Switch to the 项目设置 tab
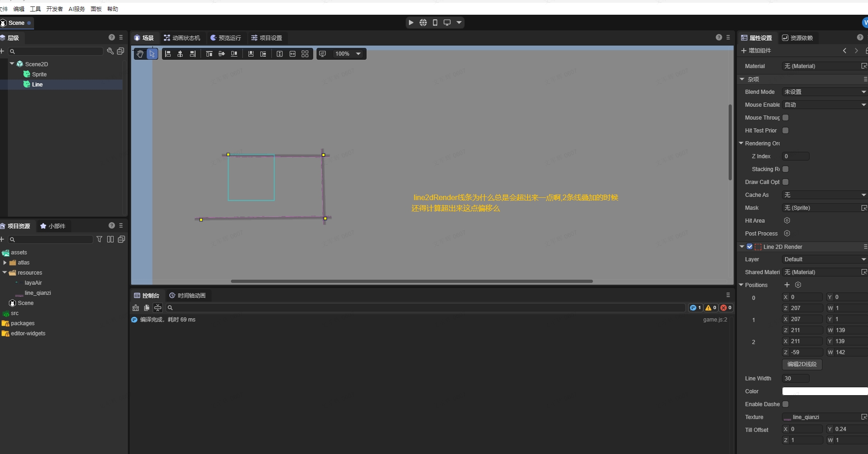This screenshot has height=454, width=868. [266, 38]
